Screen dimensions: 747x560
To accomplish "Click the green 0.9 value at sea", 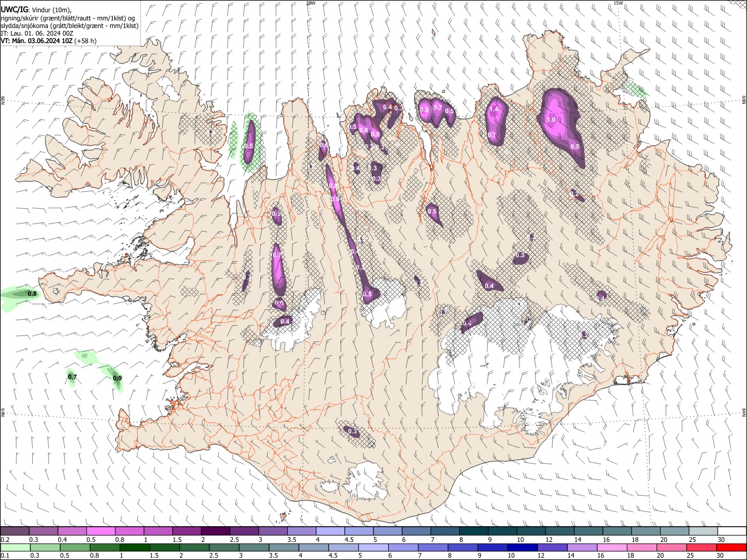I will tap(117, 378).
